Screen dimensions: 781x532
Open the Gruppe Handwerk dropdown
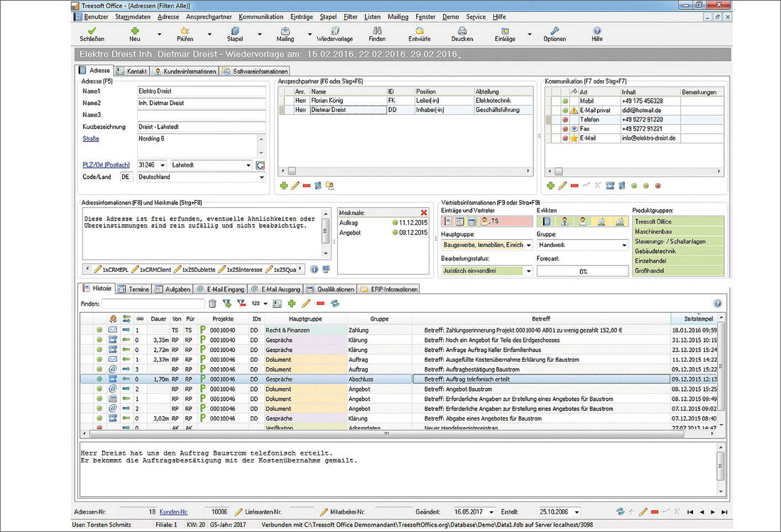624,245
